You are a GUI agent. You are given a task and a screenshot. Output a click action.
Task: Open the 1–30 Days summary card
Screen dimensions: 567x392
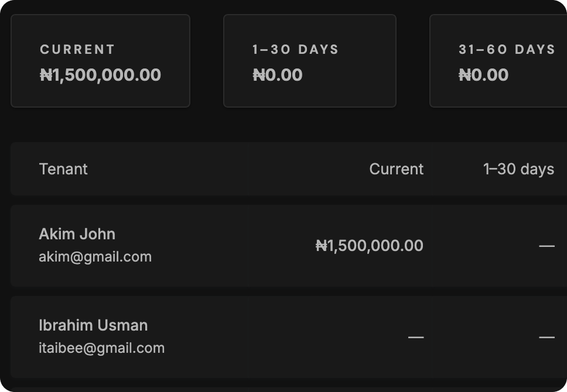click(x=310, y=61)
